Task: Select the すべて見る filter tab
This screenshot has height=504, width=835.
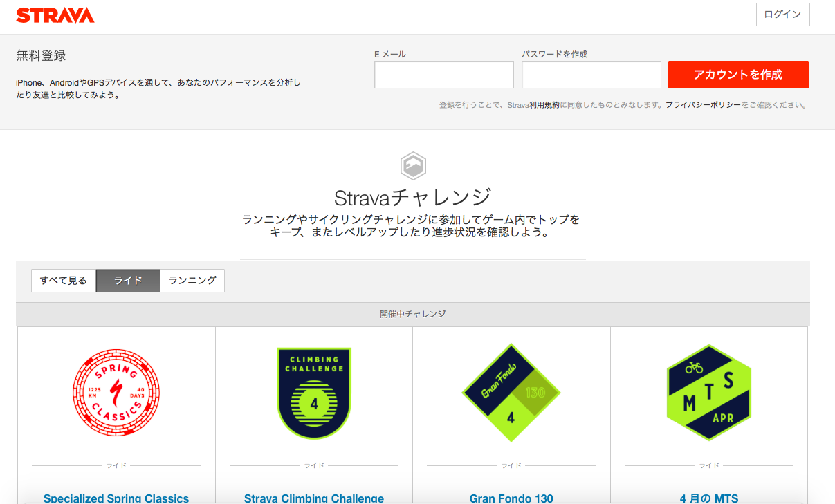Action: coord(64,281)
